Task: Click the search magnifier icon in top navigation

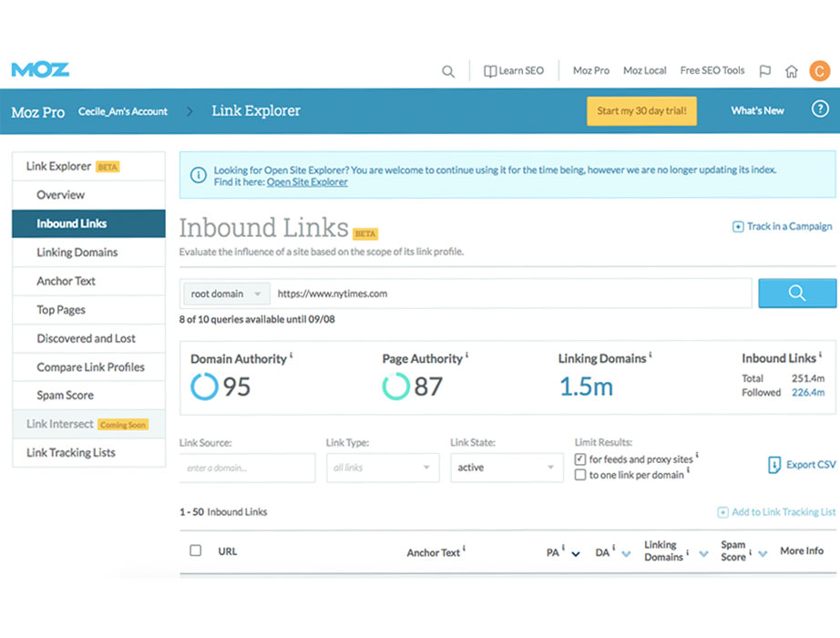Action: [x=448, y=71]
